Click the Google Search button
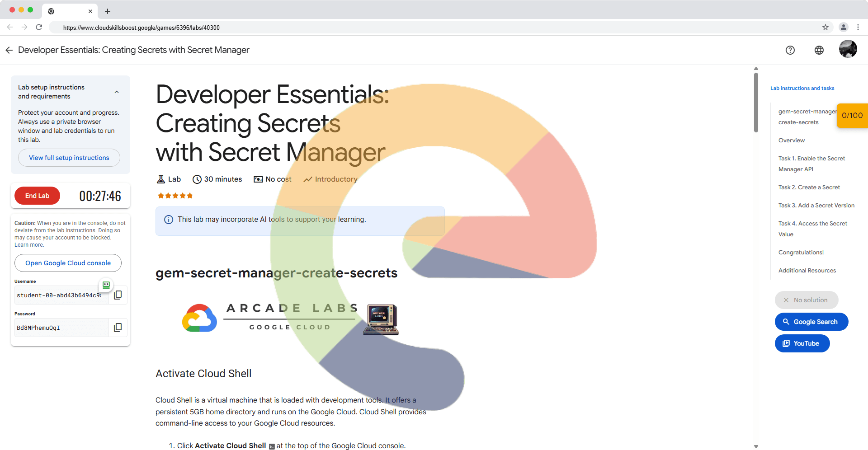The height and width of the screenshot is (450, 868). click(811, 322)
